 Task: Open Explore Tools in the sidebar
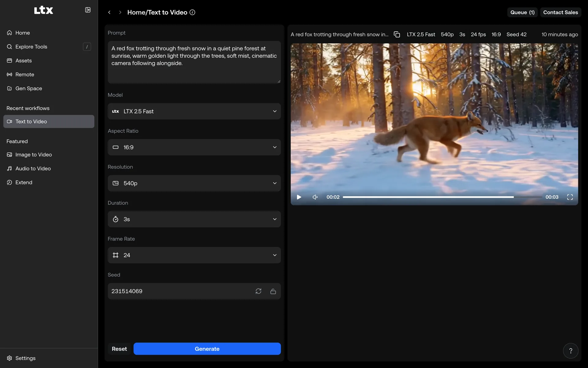(x=49, y=47)
